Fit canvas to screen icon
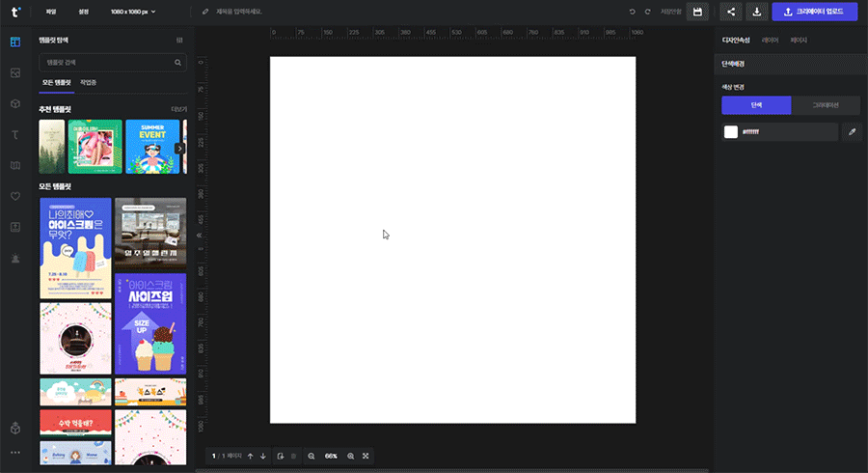The width and height of the screenshot is (868, 473). coord(366,456)
